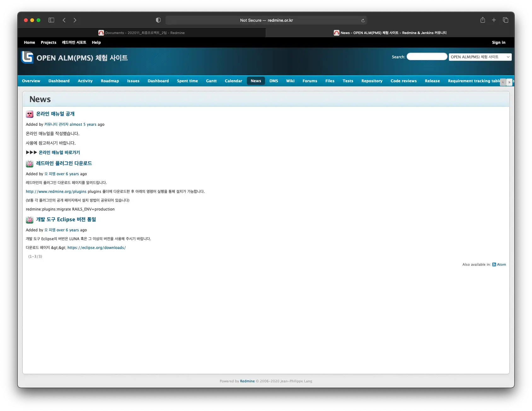Open the Calendar tab
This screenshot has height=411, width=532.
coord(233,81)
